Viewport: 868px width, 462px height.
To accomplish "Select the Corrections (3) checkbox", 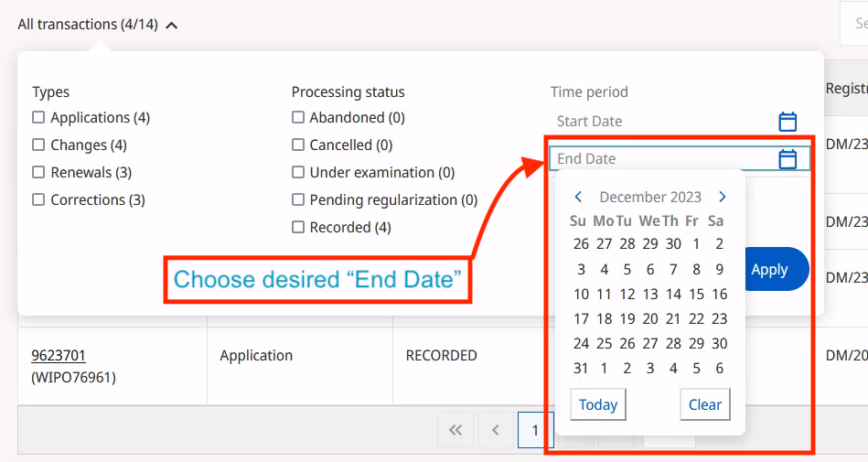I will [x=38, y=200].
